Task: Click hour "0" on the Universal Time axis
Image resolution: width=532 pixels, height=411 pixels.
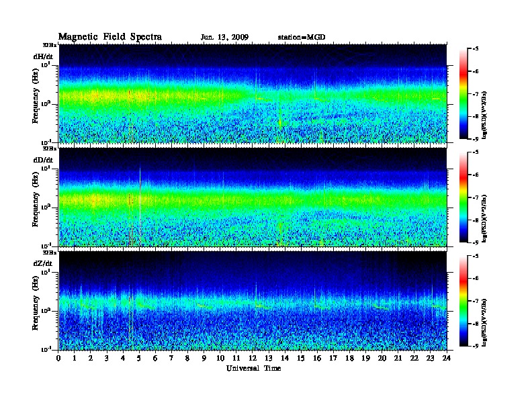Action: [58, 358]
